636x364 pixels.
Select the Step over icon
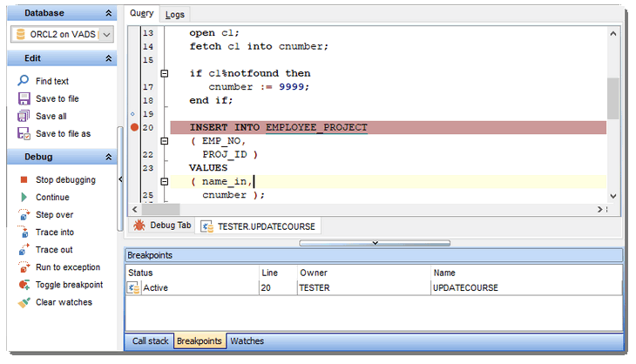coord(24,215)
